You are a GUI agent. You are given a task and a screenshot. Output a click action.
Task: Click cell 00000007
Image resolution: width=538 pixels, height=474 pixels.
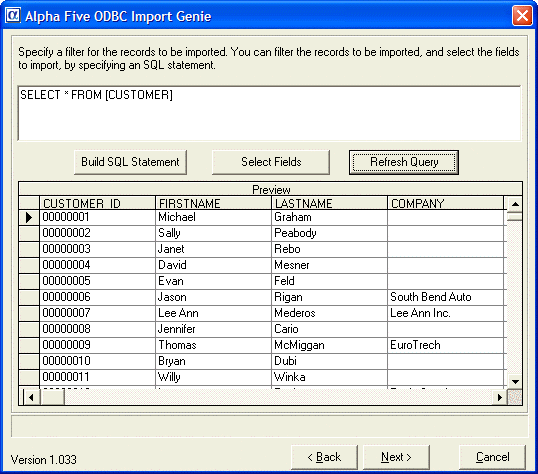pos(97,313)
